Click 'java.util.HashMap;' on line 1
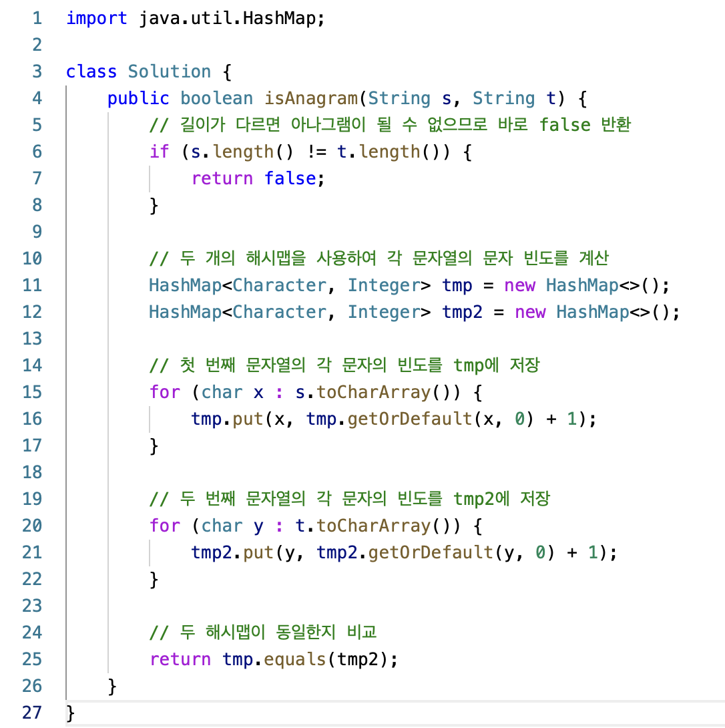Screen dimensions: 725x728 click(232, 18)
